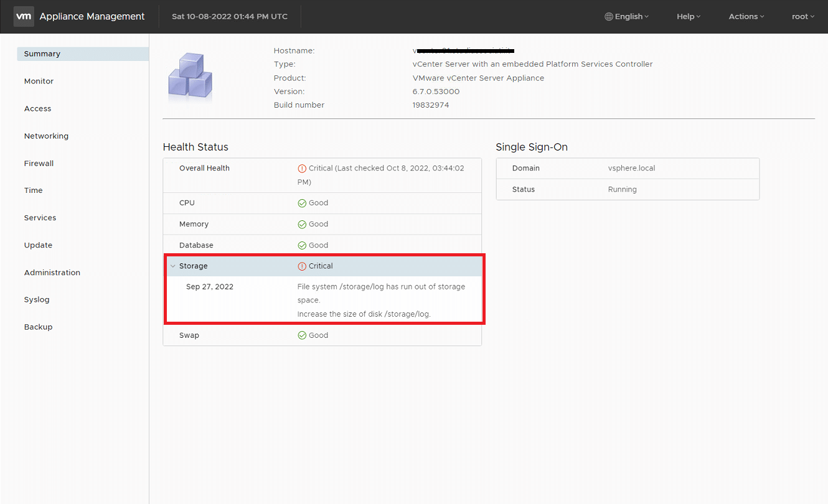
Task: Collapse the Storage row chevron
Action: (172, 266)
